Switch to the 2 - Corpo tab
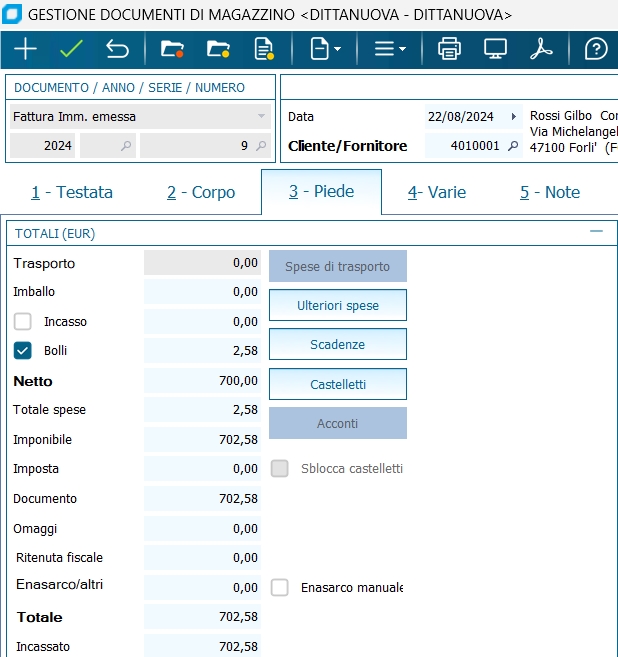This screenshot has width=618, height=657. click(201, 192)
